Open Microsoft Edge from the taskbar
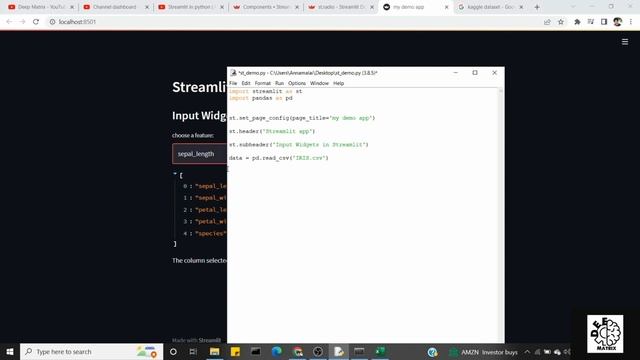Viewport: 640px width, 360px height. pyautogui.click(x=277, y=351)
